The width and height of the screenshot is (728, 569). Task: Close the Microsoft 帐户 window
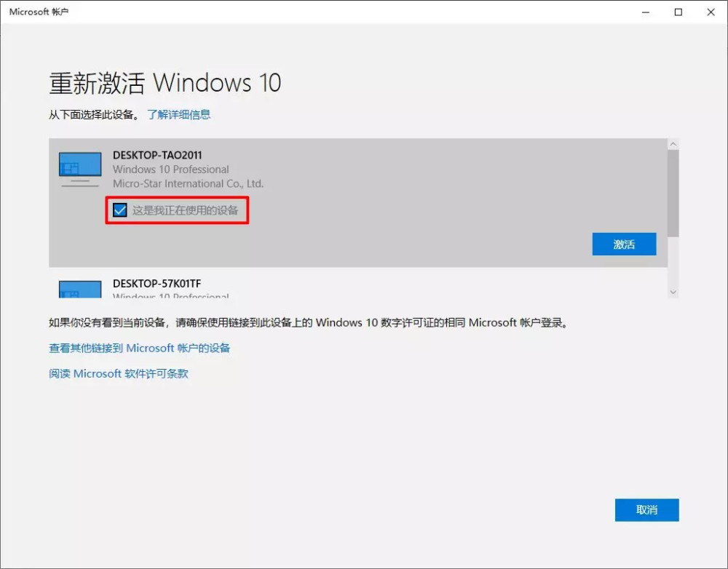711,12
